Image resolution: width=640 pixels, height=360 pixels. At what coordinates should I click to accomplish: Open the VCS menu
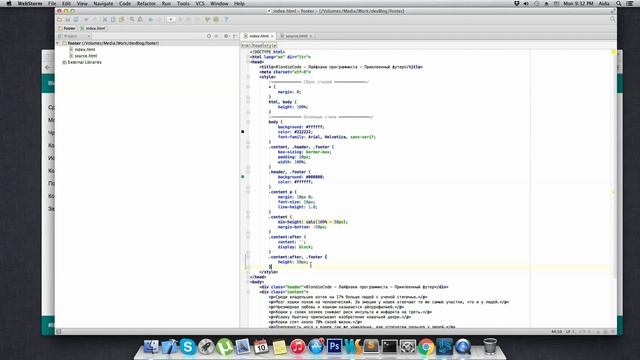pyautogui.click(x=200, y=3)
